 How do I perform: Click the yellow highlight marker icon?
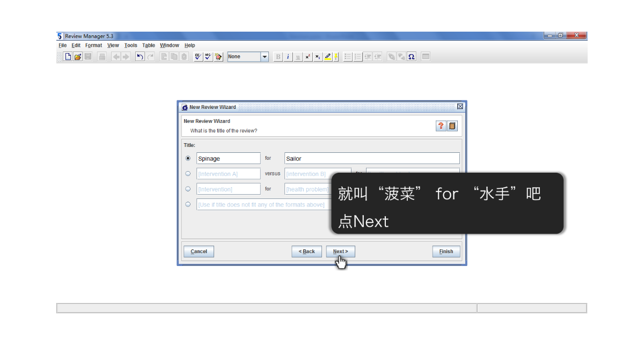click(x=328, y=56)
